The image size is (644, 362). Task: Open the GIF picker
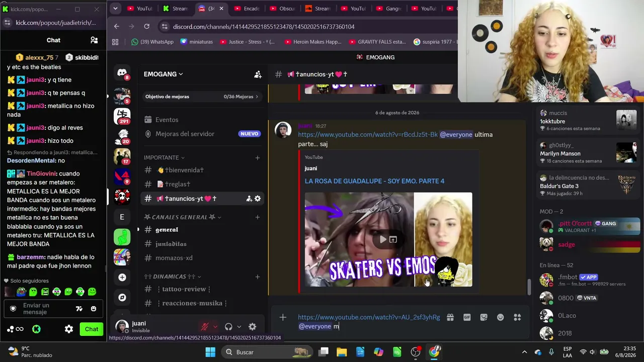467,317
